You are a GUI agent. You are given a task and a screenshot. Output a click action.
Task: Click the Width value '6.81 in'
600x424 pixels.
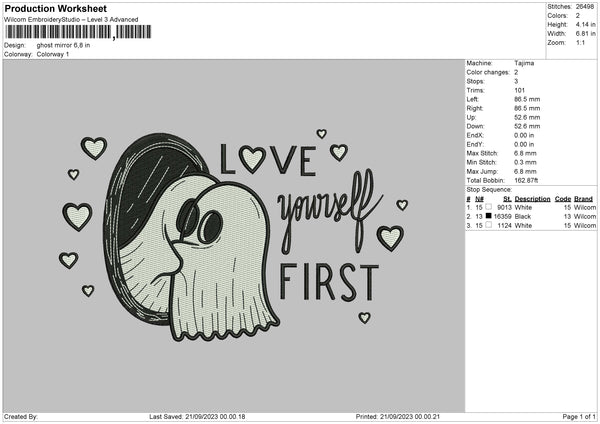coord(585,34)
